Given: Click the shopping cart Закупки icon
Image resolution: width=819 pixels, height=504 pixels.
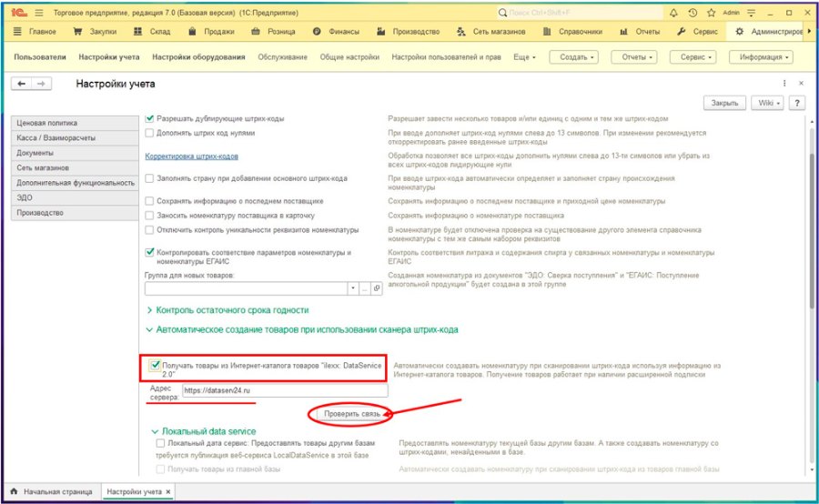Looking at the screenshot, I should click(x=78, y=31).
